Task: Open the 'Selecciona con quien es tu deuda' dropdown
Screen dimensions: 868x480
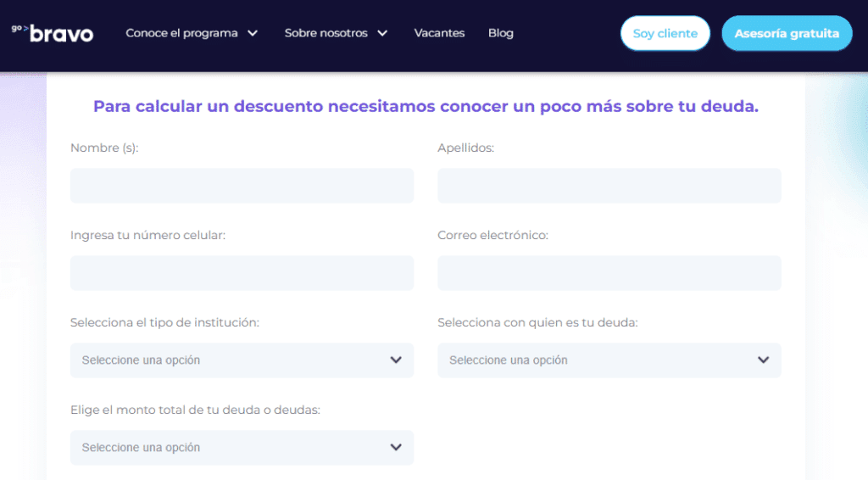Action: (x=609, y=360)
